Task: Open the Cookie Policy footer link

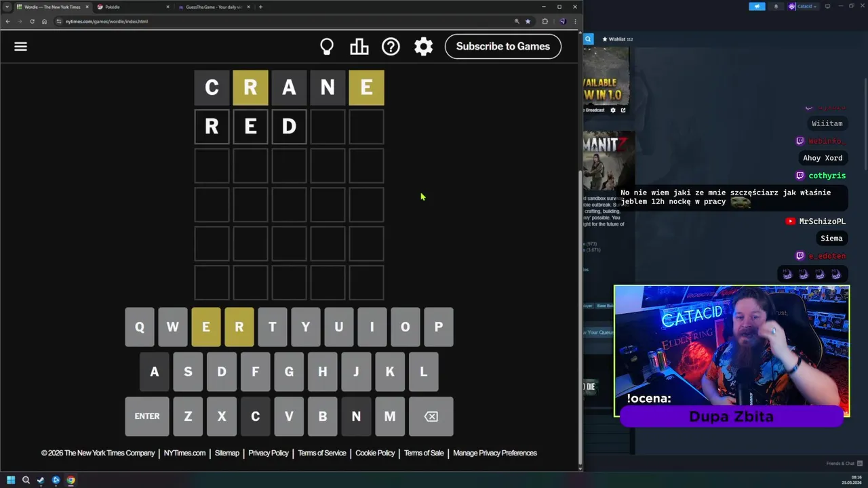Action: pos(375,453)
